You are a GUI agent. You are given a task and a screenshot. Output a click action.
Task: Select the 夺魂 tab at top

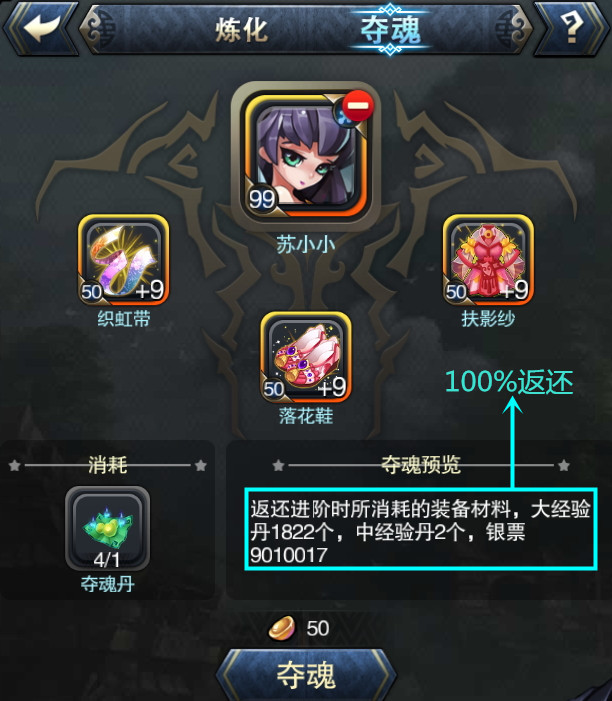click(x=390, y=30)
